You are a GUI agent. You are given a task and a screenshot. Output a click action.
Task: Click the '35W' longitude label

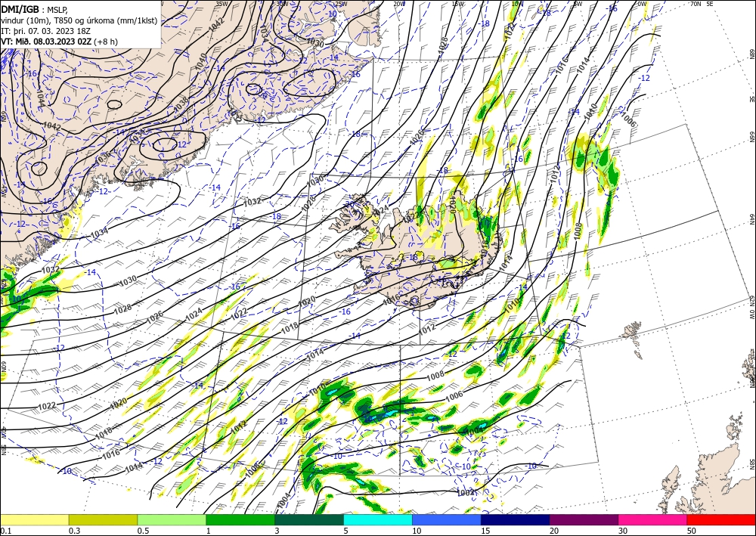[x=222, y=3]
